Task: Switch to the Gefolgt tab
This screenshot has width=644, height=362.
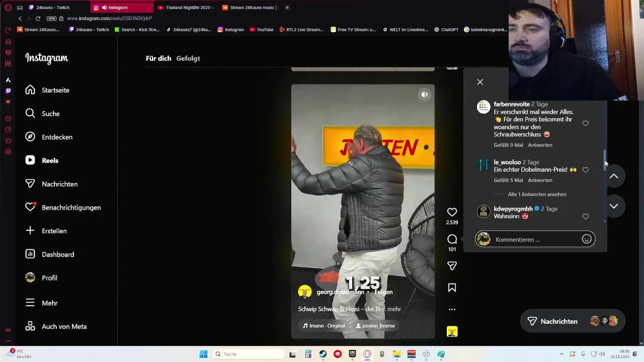Action: pyautogui.click(x=188, y=58)
